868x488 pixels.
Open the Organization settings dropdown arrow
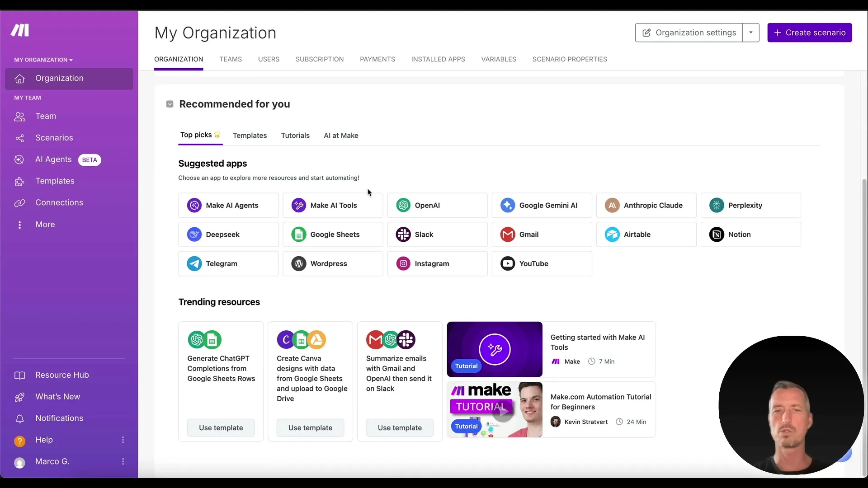751,33
